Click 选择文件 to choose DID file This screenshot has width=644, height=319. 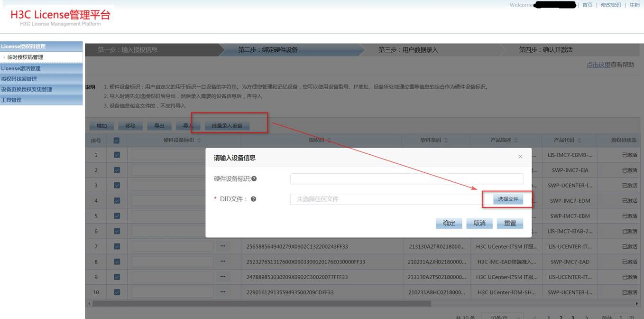tap(508, 199)
